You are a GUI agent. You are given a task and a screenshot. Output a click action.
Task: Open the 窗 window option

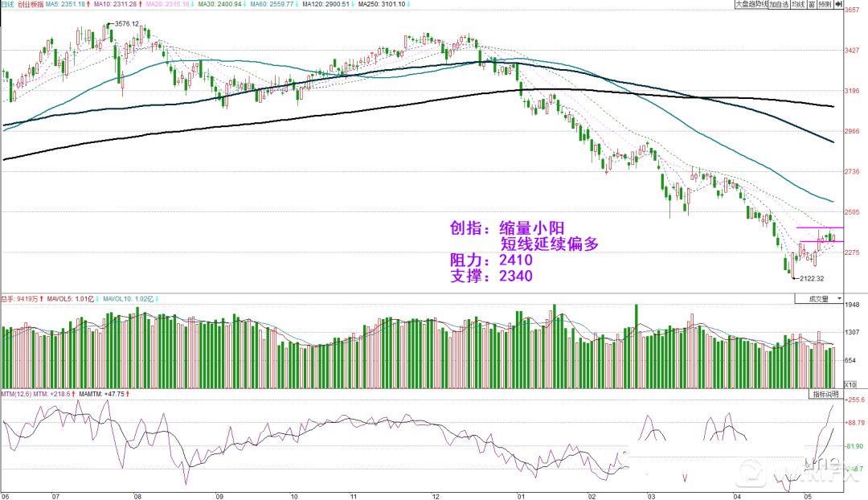(x=812, y=5)
